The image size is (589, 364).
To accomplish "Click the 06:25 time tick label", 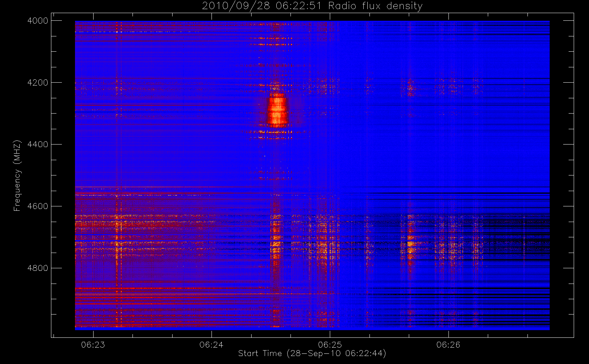I will (330, 344).
